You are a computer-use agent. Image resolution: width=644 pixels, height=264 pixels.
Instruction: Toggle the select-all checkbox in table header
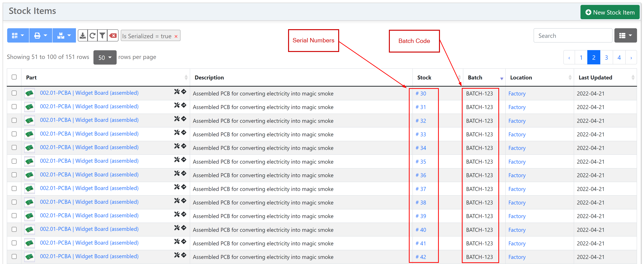[x=14, y=77]
